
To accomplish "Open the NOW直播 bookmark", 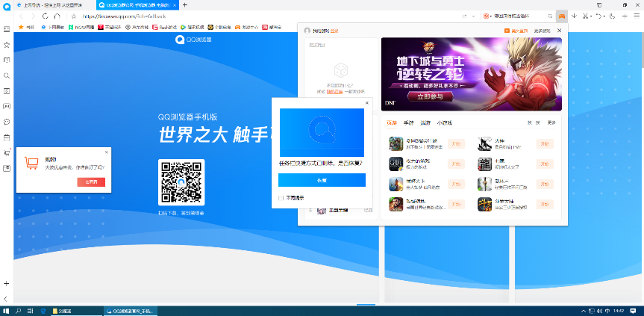I will (x=81, y=27).
